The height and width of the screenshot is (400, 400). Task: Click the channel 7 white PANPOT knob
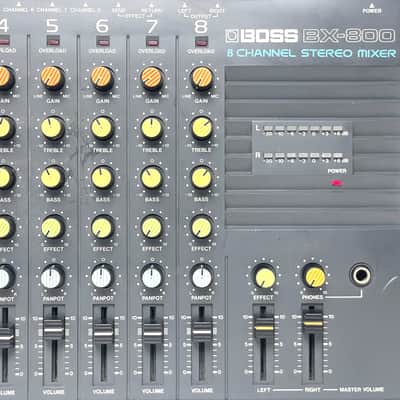(x=152, y=277)
